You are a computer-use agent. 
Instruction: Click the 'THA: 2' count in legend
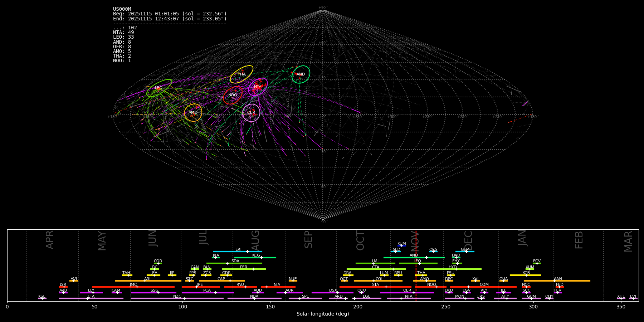pyautogui.click(x=122, y=56)
